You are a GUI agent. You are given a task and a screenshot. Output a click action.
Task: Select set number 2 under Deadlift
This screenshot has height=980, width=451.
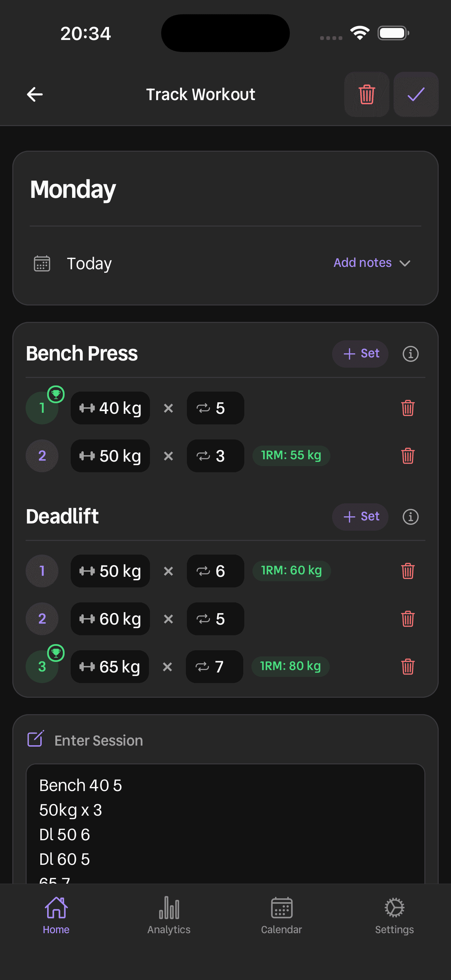pyautogui.click(x=42, y=619)
